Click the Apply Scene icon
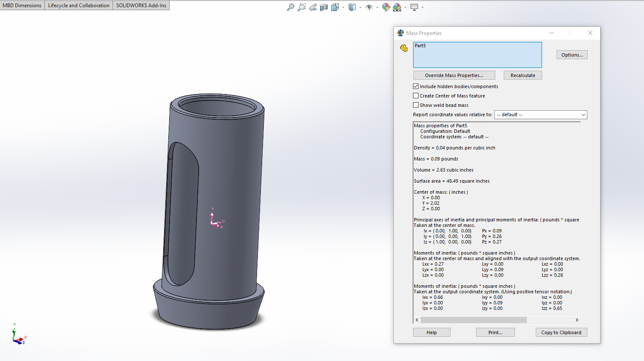The height and width of the screenshot is (361, 644). pos(397,7)
